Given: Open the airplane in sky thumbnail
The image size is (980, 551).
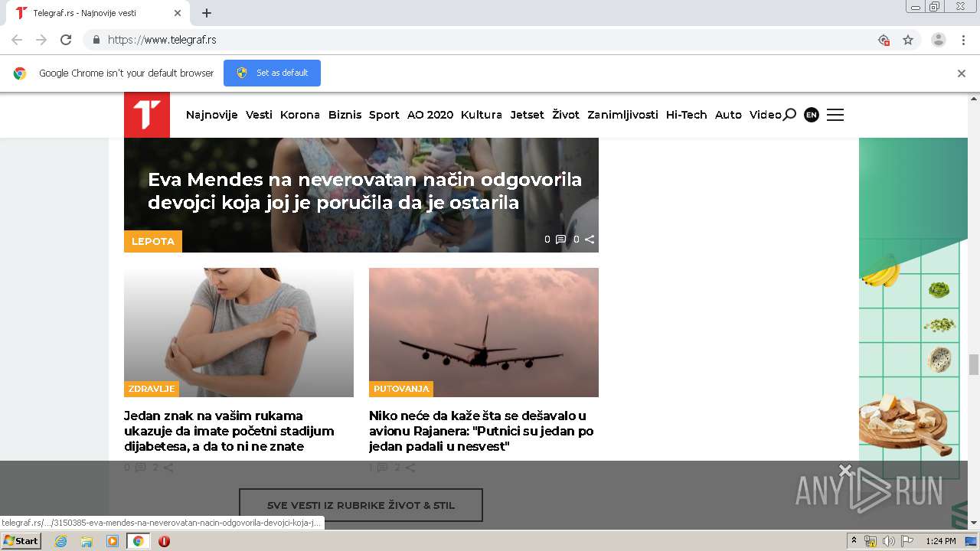Looking at the screenshot, I should tap(484, 332).
